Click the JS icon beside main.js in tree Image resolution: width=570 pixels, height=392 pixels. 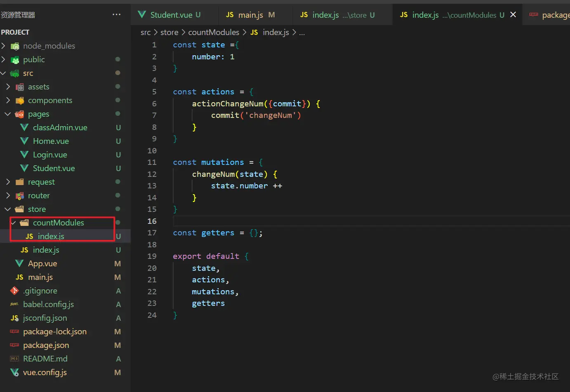pyautogui.click(x=19, y=277)
